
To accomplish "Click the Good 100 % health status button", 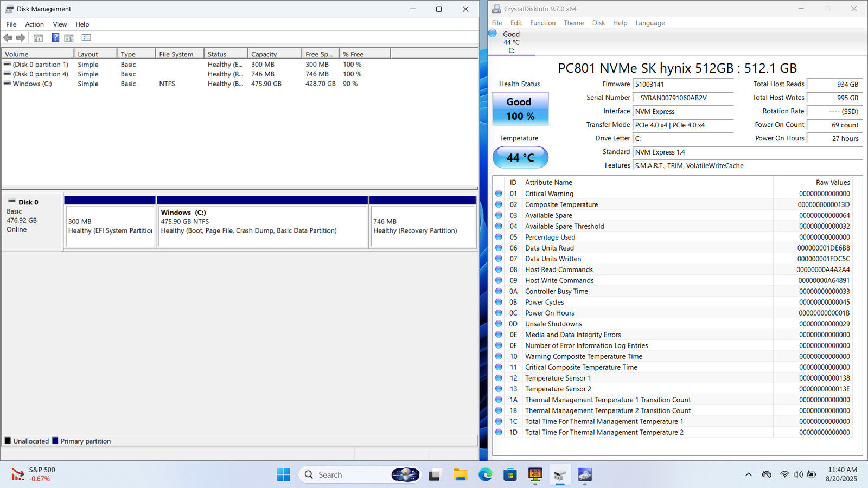I will pyautogui.click(x=520, y=109).
